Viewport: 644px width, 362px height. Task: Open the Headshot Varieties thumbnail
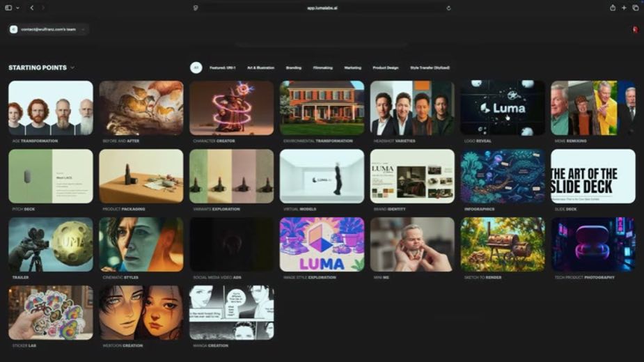(412, 108)
